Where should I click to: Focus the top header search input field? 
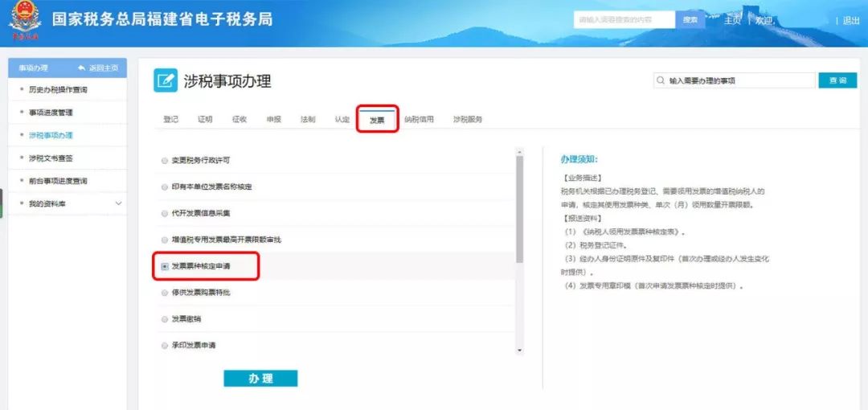point(624,20)
